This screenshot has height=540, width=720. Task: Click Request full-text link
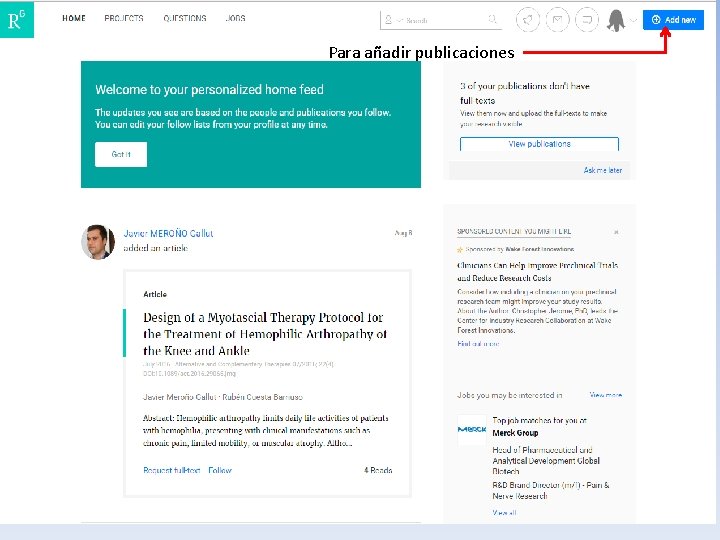(172, 470)
